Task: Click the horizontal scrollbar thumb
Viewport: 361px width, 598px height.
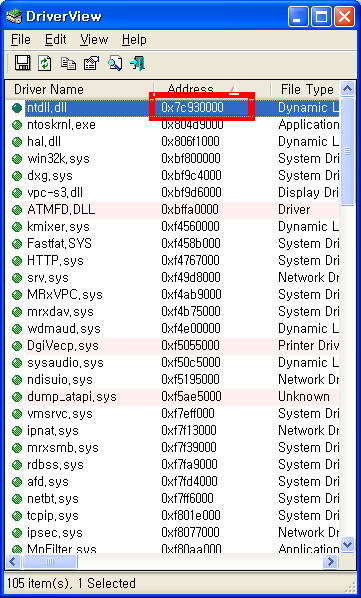Action: [50, 561]
